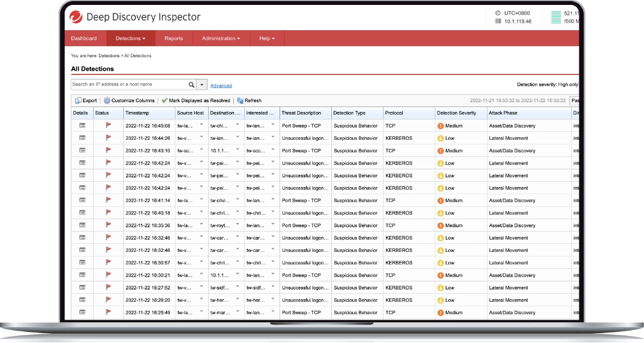Open the Advanced search link

pyautogui.click(x=221, y=86)
